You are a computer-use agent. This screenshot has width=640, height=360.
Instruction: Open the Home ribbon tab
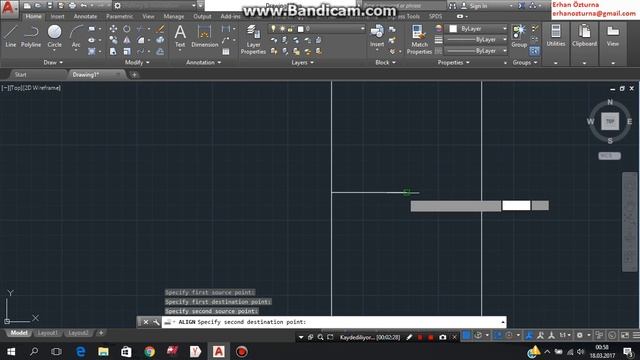coord(33,16)
